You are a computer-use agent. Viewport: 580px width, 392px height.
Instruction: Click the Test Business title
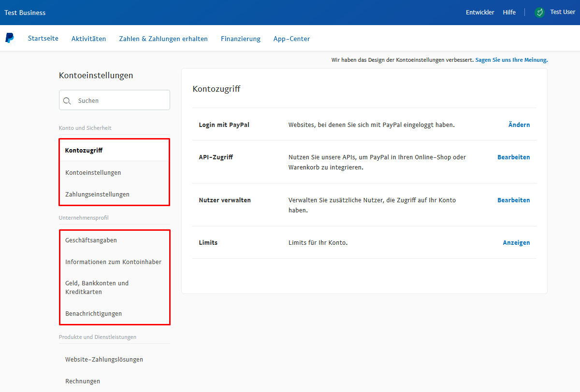(x=25, y=13)
